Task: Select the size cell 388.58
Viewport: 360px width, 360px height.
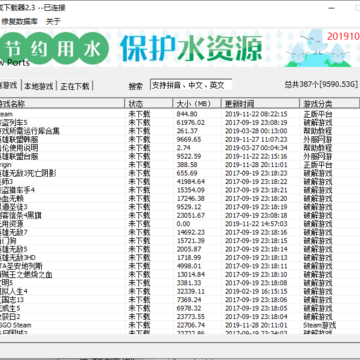Action: tap(187, 165)
